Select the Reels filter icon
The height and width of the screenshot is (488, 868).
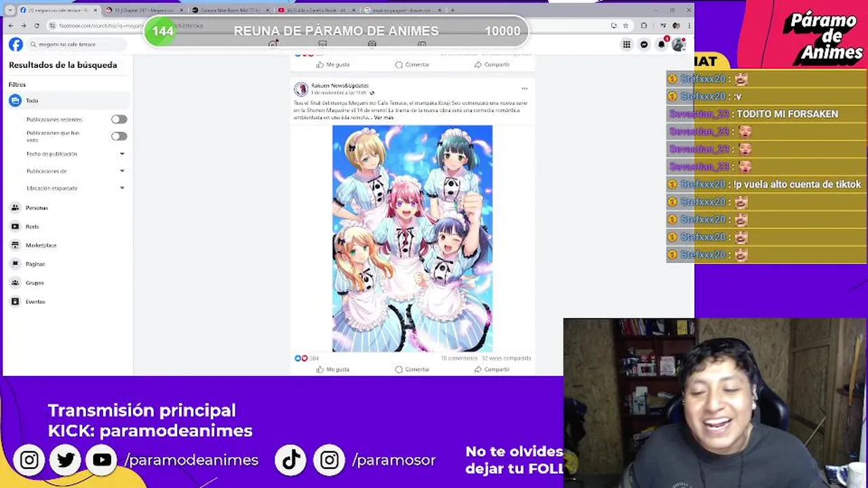15,226
